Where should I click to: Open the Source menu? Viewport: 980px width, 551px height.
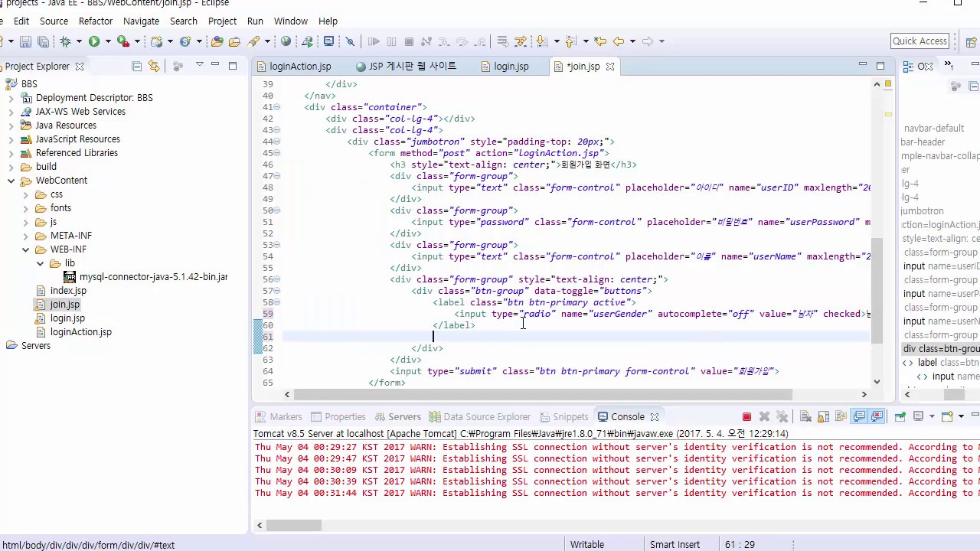(54, 21)
